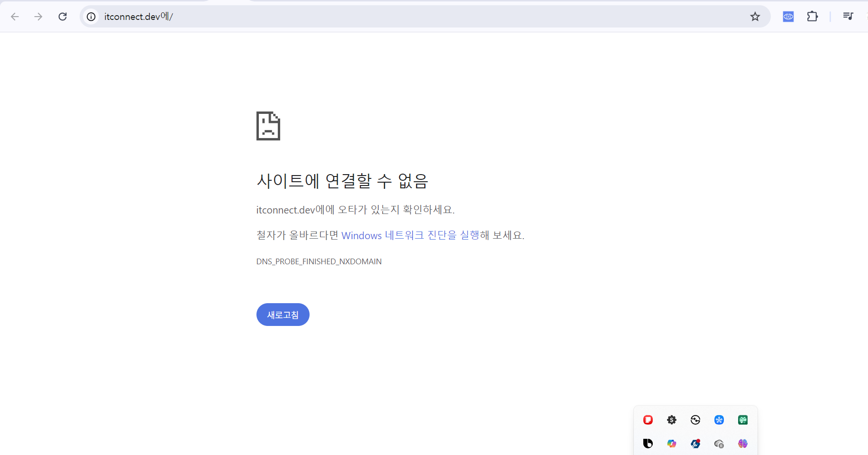Open the blue network-hub tray icon
Image resolution: width=868 pixels, height=455 pixels.
[719, 420]
